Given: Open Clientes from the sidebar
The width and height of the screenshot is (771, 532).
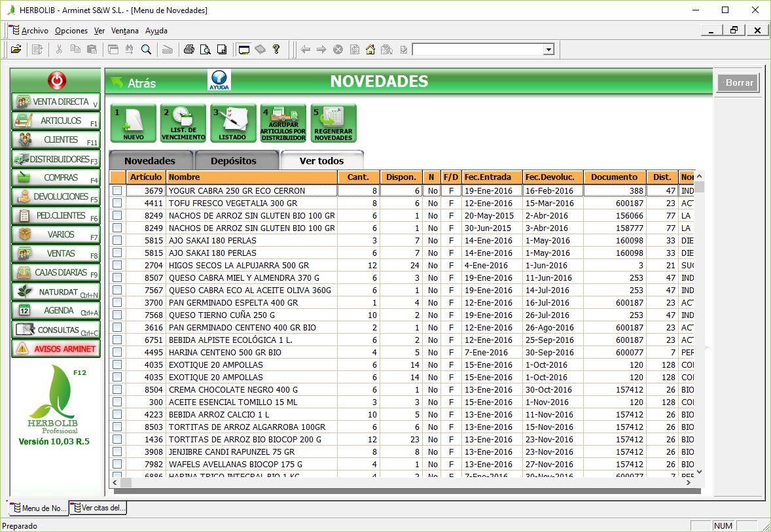Looking at the screenshot, I should pos(56,139).
